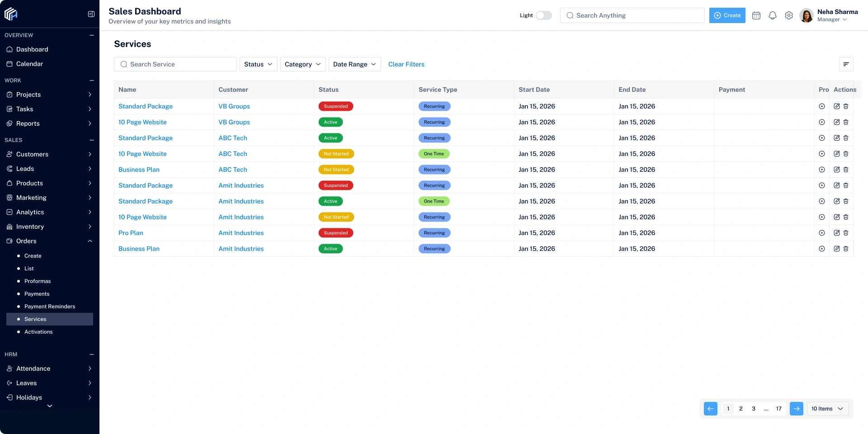
Task: Edit the VB Groups 10 Page Website row
Action: click(837, 122)
